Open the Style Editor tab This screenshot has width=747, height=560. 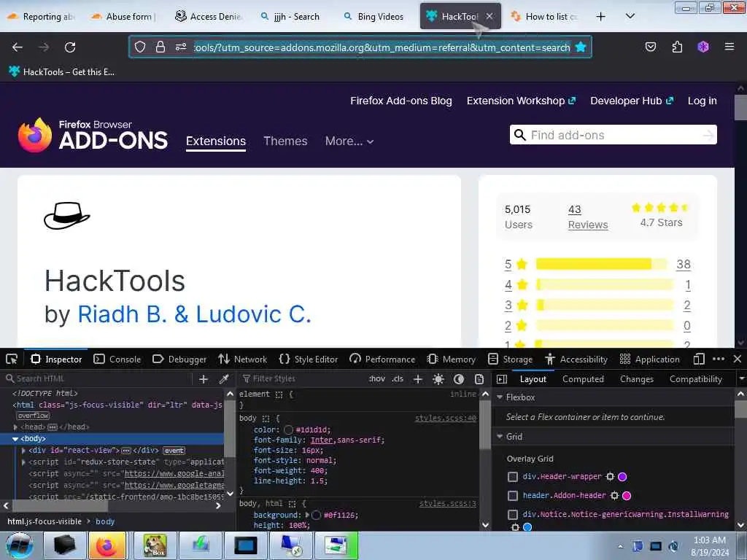tap(309, 359)
